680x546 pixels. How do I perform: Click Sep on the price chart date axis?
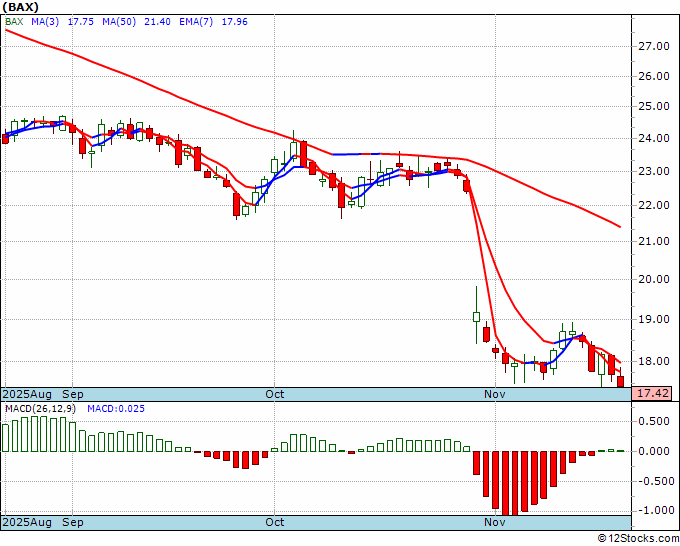click(x=72, y=394)
